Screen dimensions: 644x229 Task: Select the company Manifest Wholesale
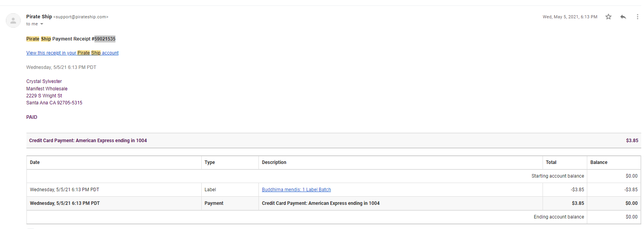(x=47, y=89)
